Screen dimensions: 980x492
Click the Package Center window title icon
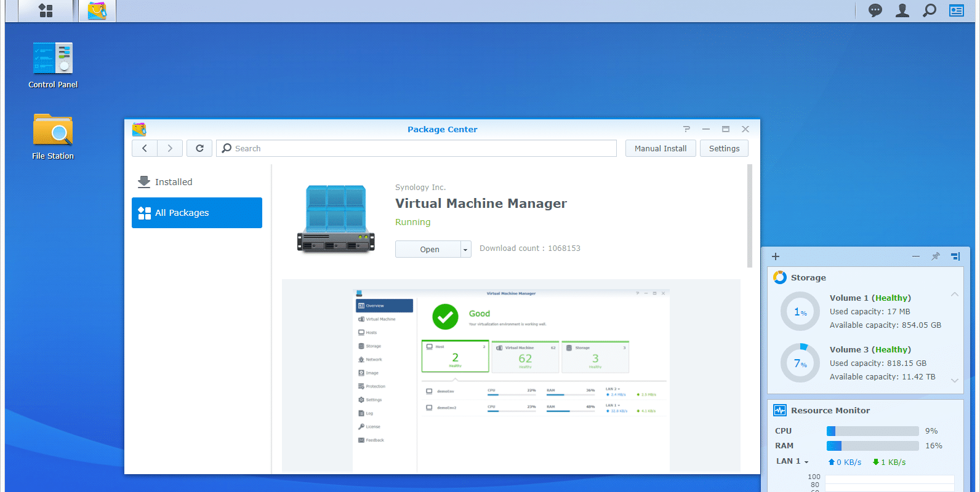pos(139,129)
